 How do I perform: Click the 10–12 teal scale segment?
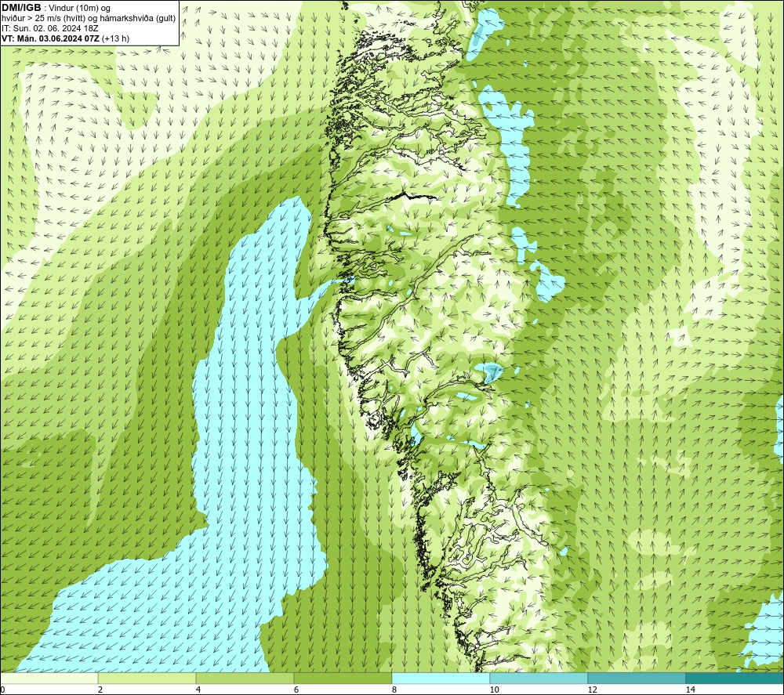[x=539, y=679]
